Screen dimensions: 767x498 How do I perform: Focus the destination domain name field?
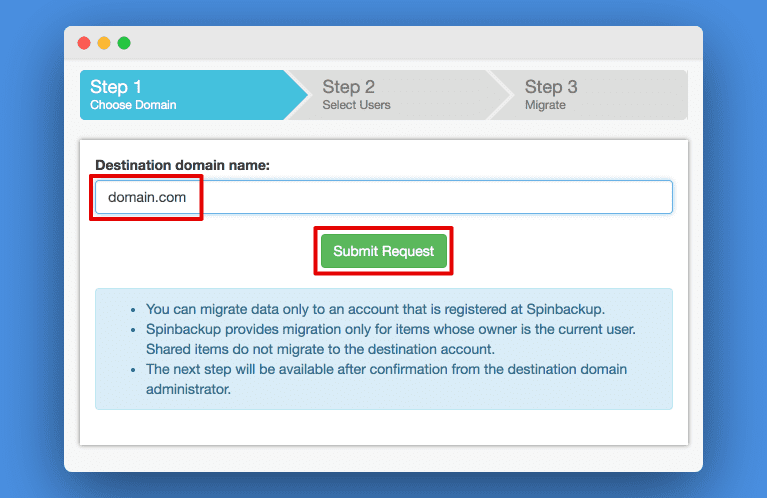384,197
